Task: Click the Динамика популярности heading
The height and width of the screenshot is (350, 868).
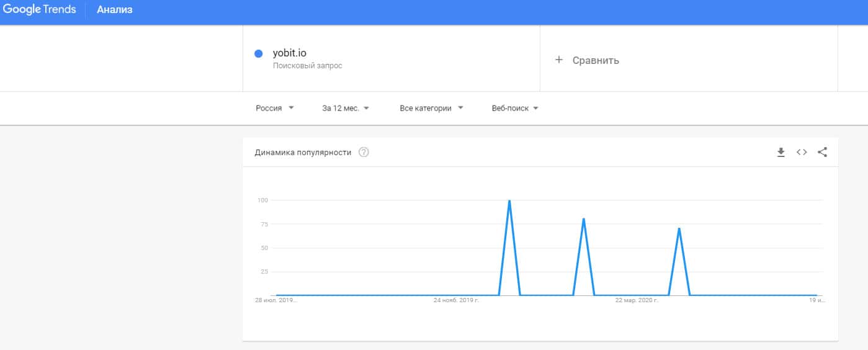Action: click(303, 152)
